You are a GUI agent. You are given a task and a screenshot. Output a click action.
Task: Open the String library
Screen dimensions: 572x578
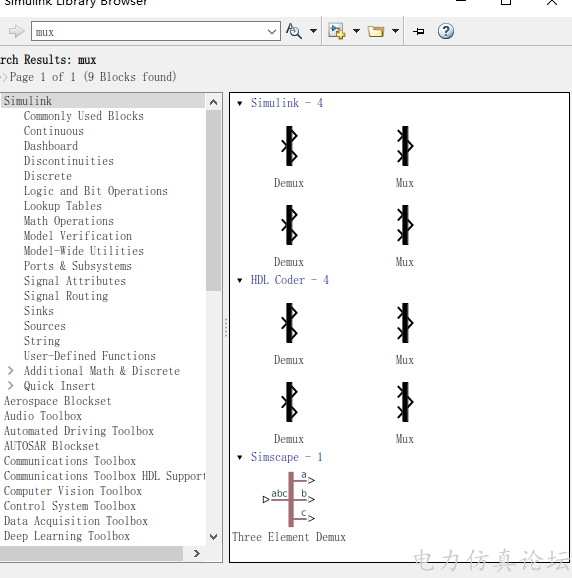click(x=42, y=341)
